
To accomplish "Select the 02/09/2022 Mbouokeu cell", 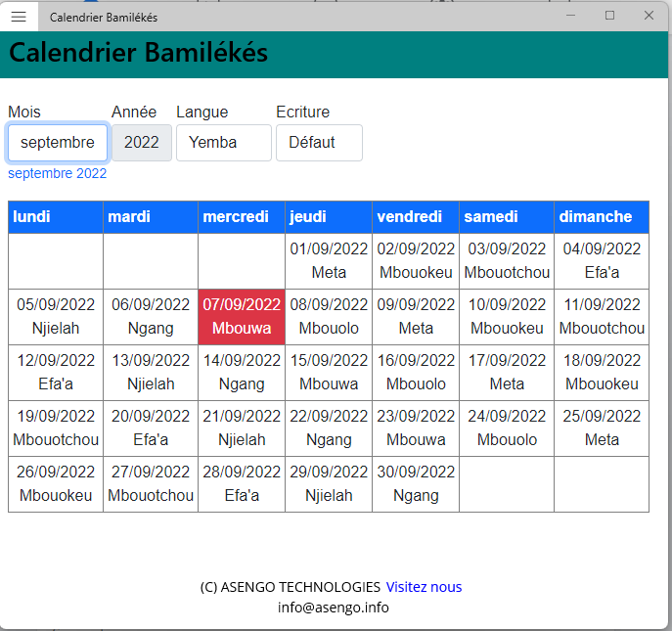I will (416, 261).
